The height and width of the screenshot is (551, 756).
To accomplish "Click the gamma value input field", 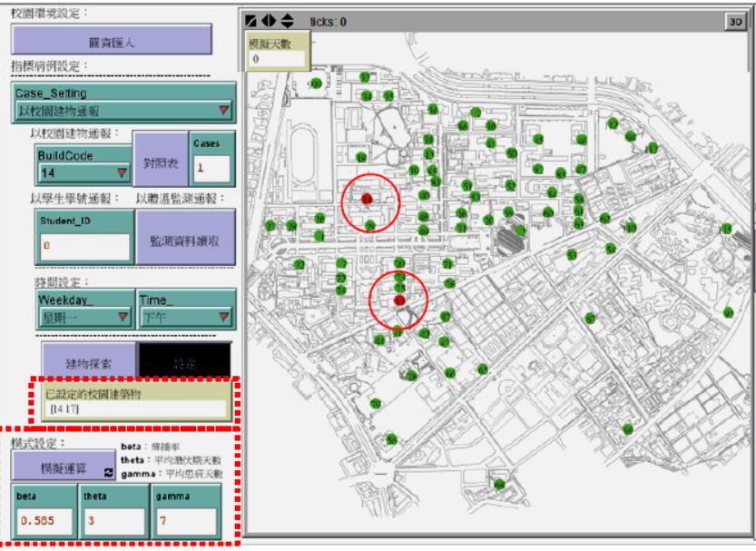I will point(187,522).
